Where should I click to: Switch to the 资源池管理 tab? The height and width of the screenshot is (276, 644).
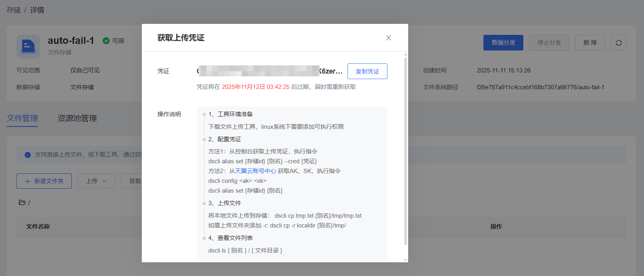[77, 118]
